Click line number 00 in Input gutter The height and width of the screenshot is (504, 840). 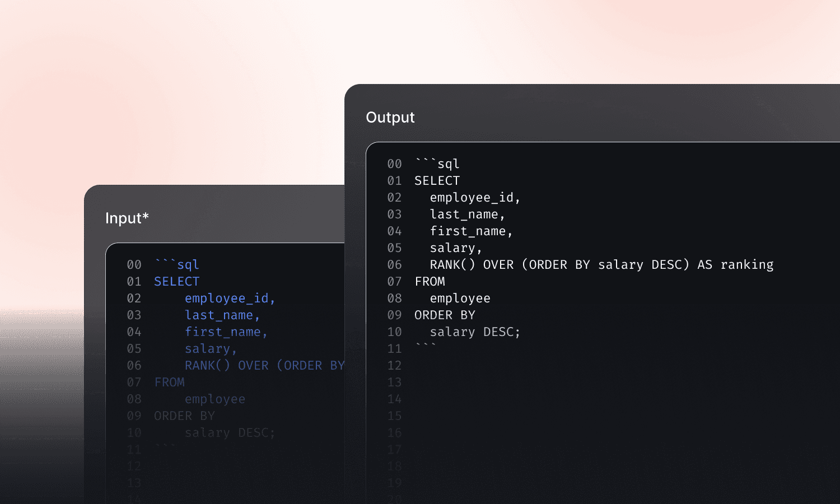pos(134,264)
